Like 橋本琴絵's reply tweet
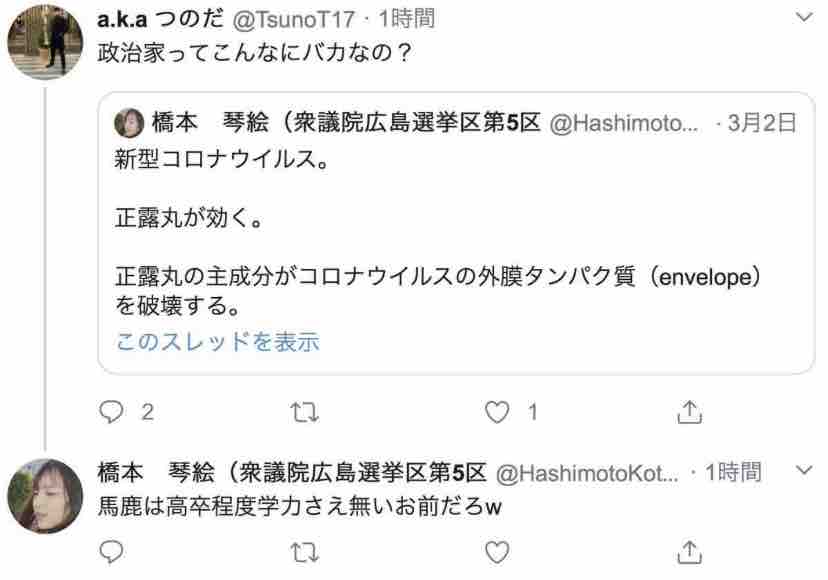828x580 pixels. [x=497, y=553]
